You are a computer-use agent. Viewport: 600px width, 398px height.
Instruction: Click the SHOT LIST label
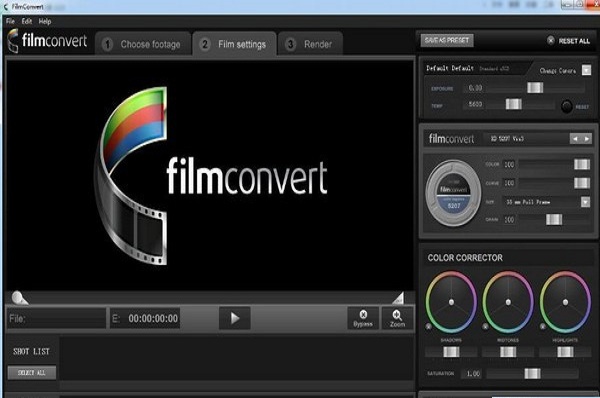point(31,351)
